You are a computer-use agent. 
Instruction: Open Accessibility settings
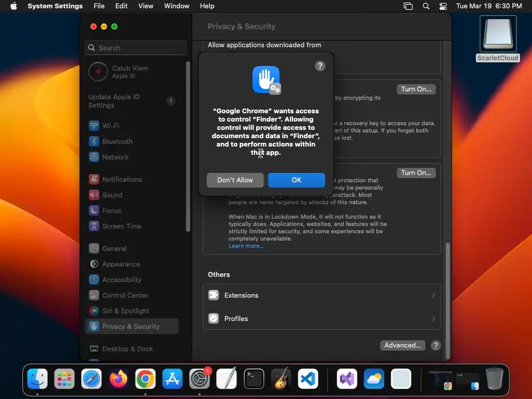132,280
